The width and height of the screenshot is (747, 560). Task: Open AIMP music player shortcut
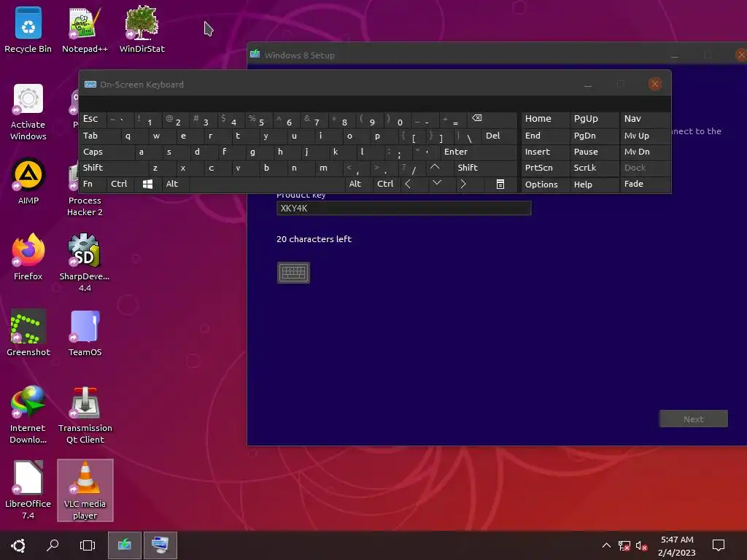[x=28, y=182]
